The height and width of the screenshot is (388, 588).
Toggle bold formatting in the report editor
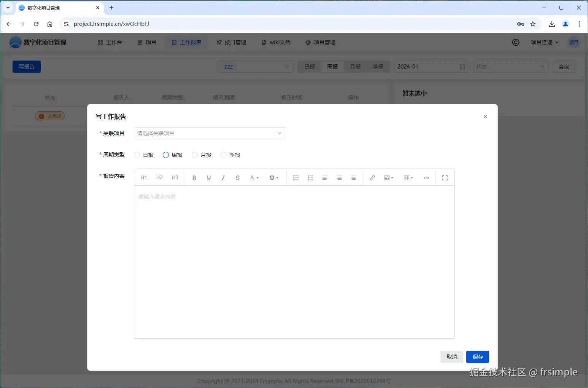[x=194, y=177]
